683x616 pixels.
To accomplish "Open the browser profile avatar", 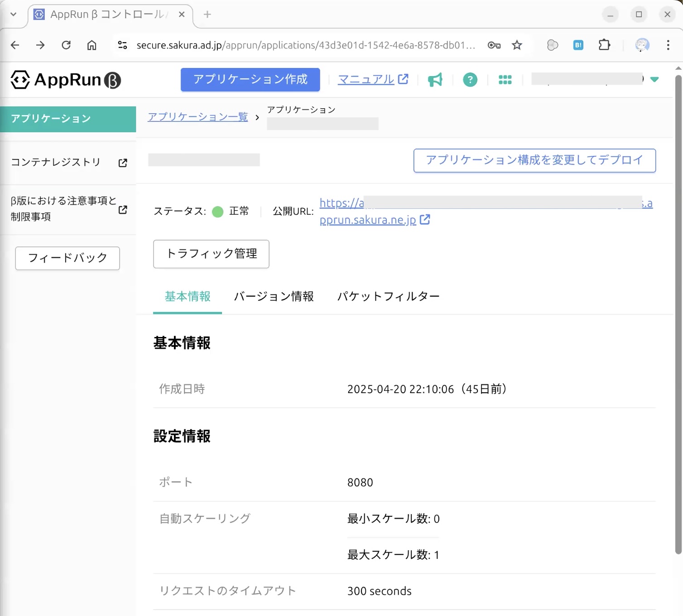I will coord(642,45).
